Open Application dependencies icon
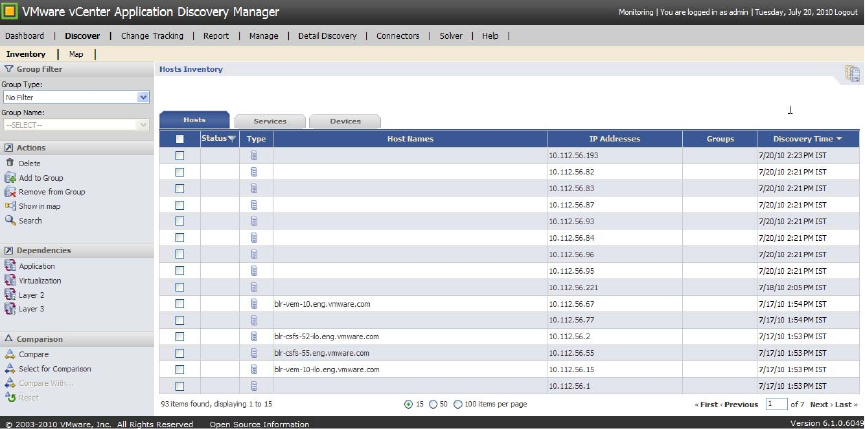865x429 pixels. [x=10, y=266]
